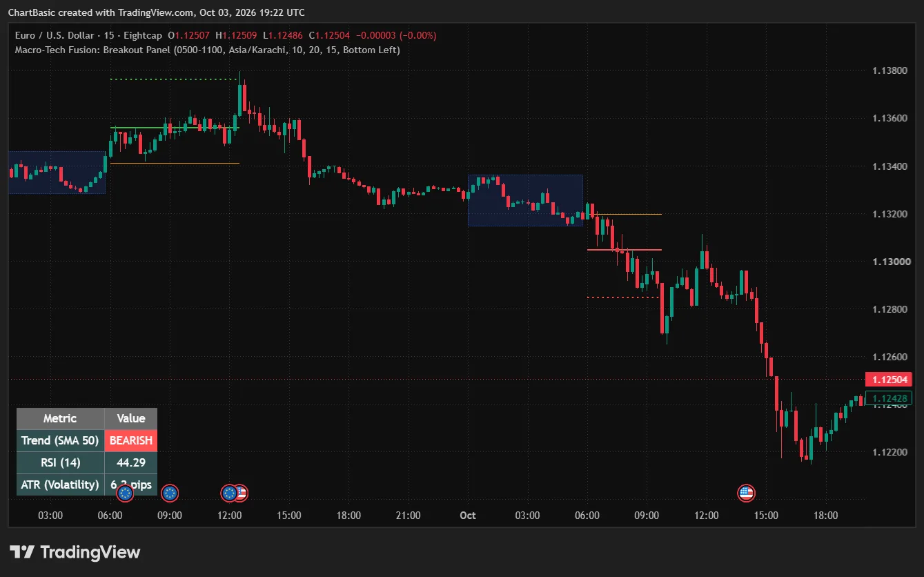Click the Metric header cell in the panel

(60, 418)
